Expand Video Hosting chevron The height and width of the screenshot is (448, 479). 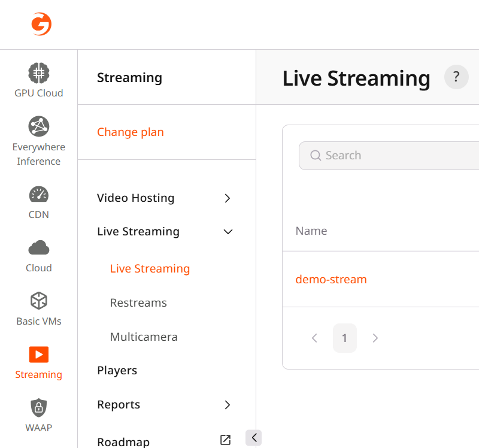(x=228, y=198)
